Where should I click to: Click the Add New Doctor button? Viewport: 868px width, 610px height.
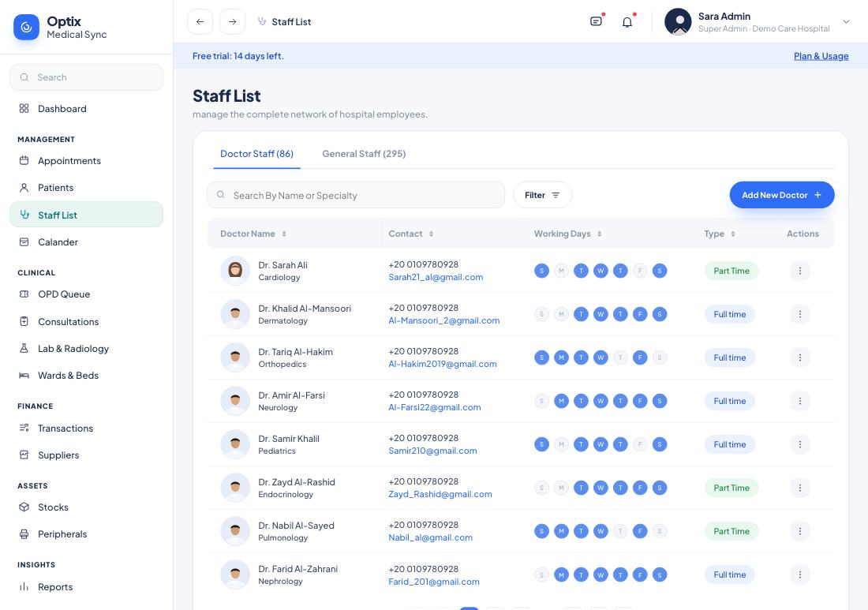click(782, 195)
